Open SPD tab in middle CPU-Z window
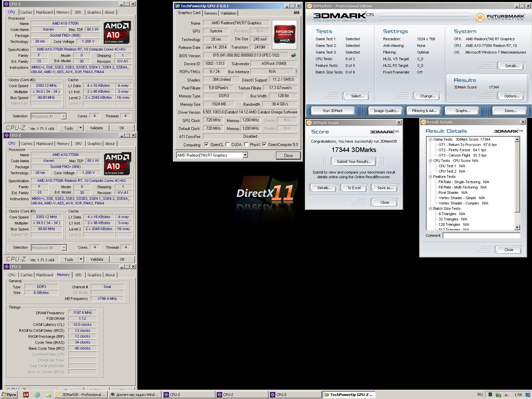Viewport: 532px width, 399px height. click(78, 144)
